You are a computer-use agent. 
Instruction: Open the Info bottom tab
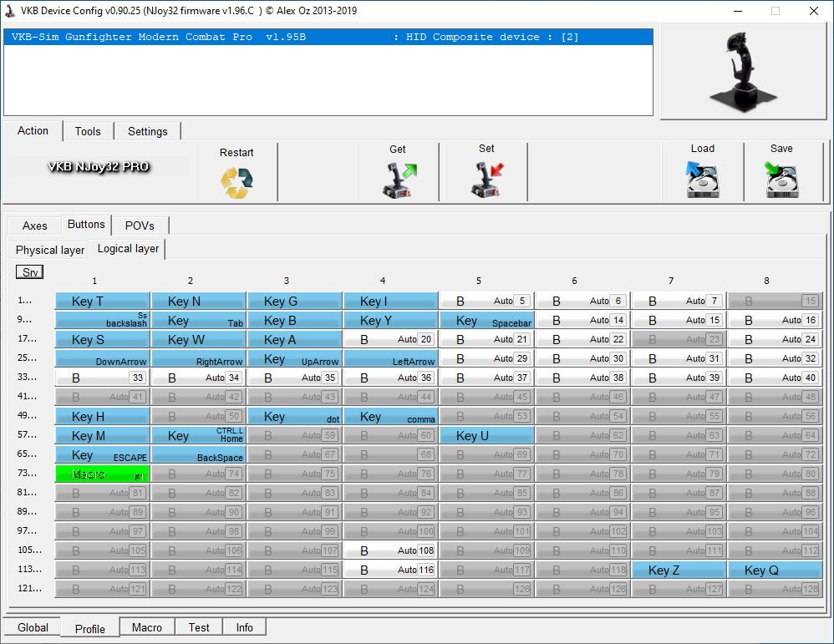point(245,627)
